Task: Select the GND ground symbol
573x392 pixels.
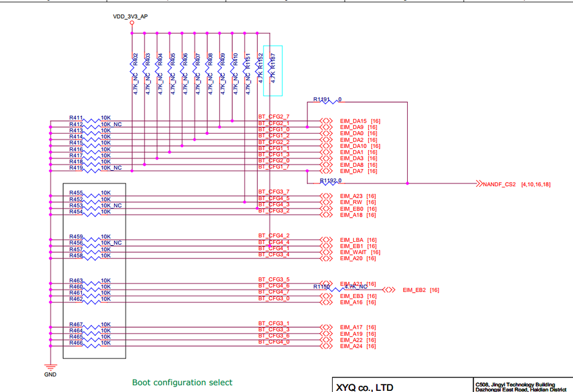Action: tap(50, 366)
